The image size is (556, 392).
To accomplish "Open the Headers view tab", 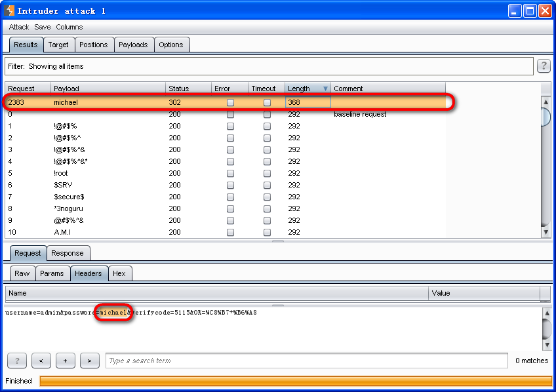I will pos(89,273).
